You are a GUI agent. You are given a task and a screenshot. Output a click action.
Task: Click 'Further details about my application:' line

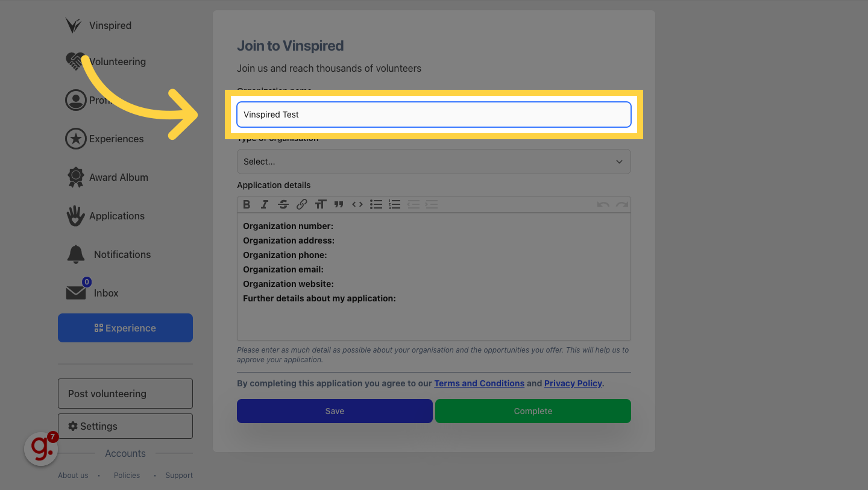[319, 298]
